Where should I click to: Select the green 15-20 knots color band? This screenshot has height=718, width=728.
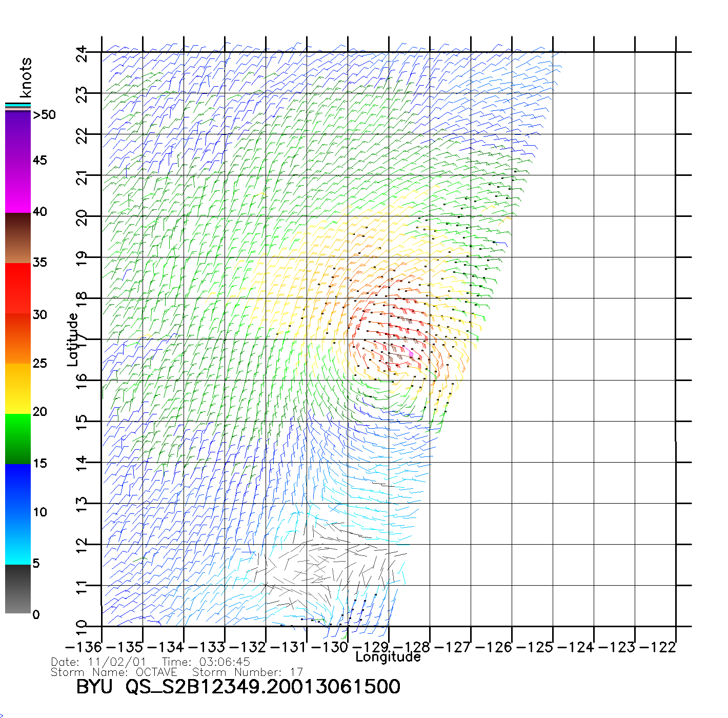pos(18,438)
